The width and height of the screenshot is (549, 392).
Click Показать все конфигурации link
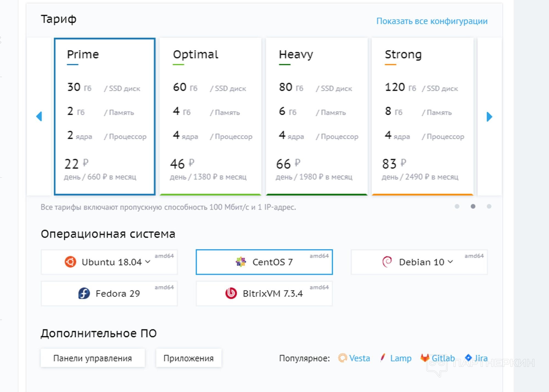[x=432, y=21]
